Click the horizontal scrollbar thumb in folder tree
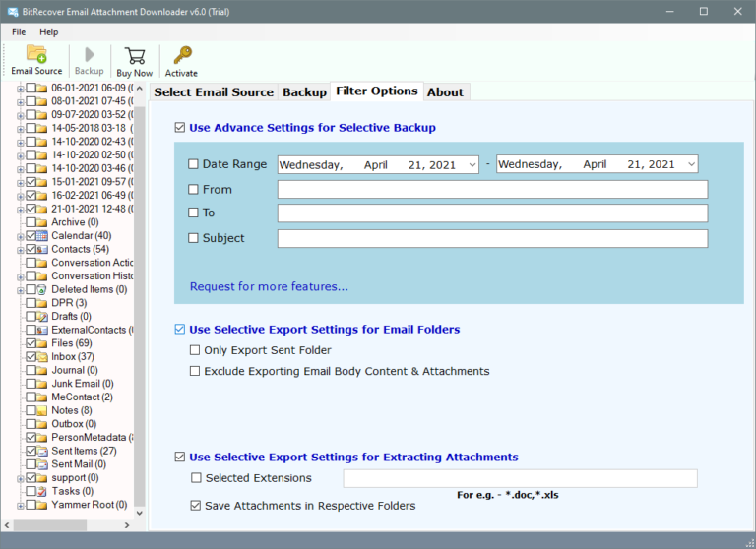 point(49,525)
